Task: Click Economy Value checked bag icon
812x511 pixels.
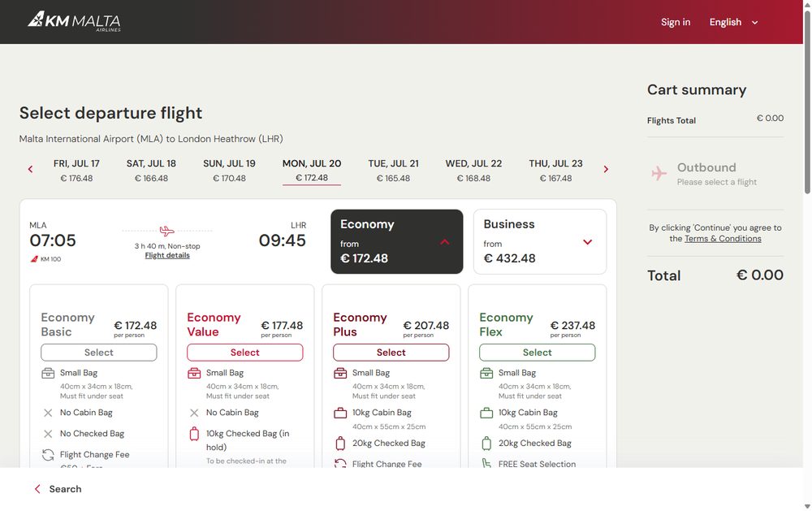Action: pyautogui.click(x=194, y=434)
